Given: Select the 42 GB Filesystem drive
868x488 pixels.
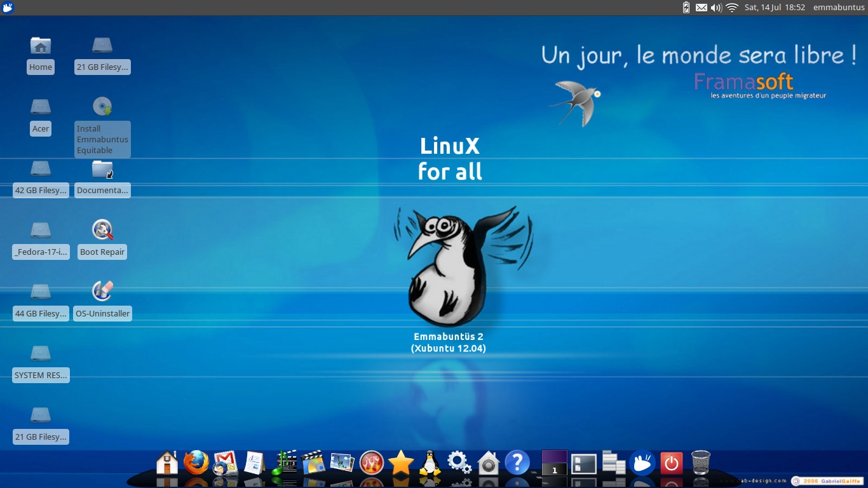Looking at the screenshot, I should click(x=40, y=168).
